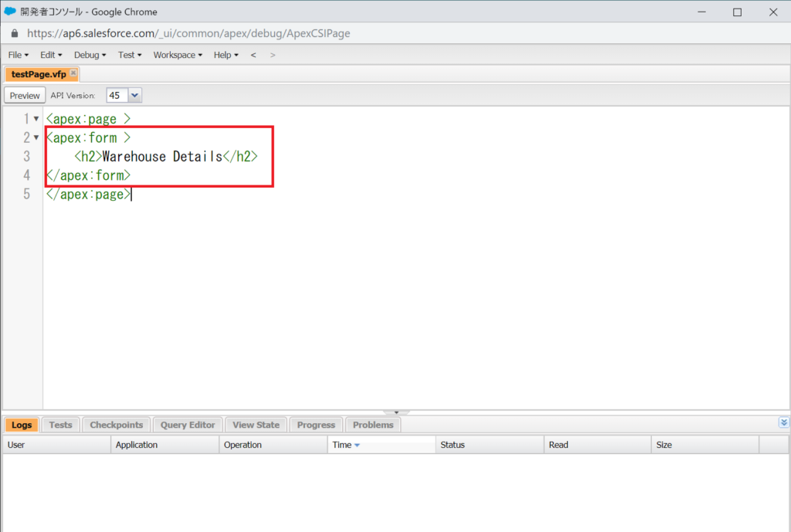Click the Salesforce cloud icon in title bar

10,12
